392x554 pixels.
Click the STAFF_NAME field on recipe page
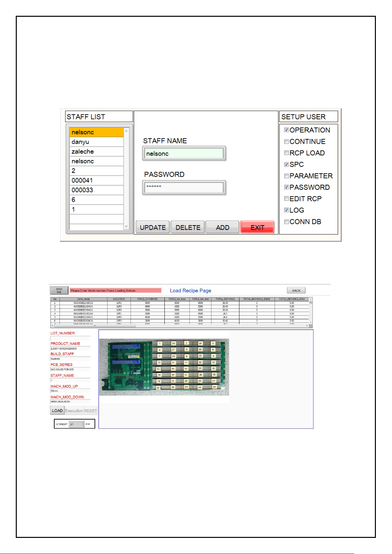pyautogui.click(x=70, y=380)
